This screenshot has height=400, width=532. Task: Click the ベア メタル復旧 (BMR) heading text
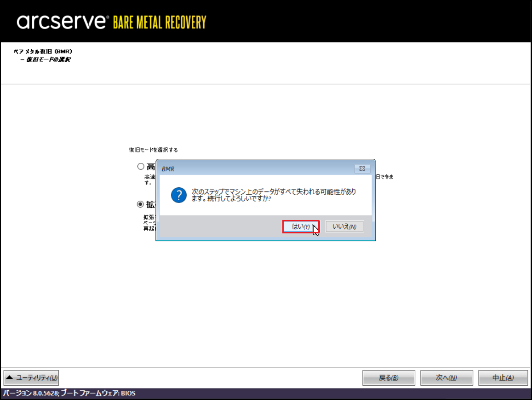(x=43, y=51)
